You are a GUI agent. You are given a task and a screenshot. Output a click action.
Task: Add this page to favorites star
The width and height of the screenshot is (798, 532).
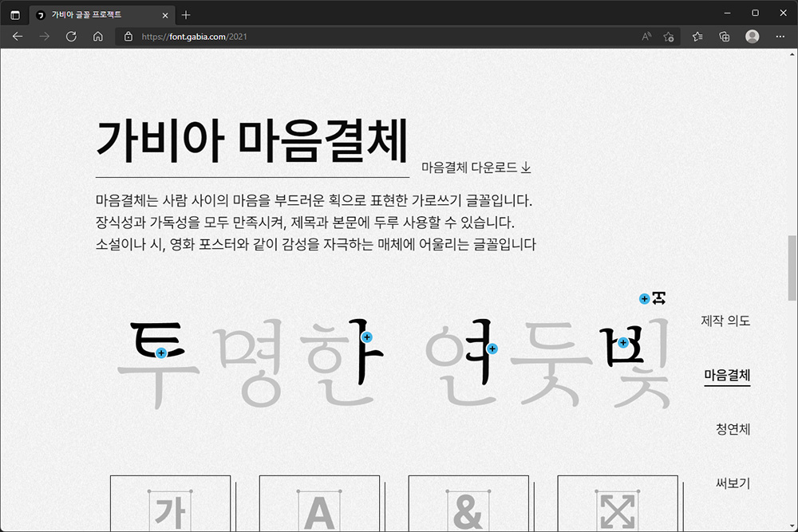coord(669,37)
